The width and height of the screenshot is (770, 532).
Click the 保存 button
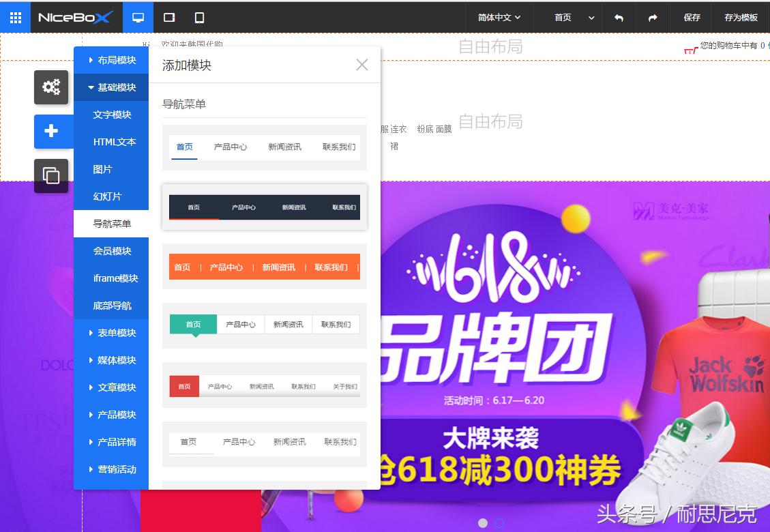click(692, 17)
